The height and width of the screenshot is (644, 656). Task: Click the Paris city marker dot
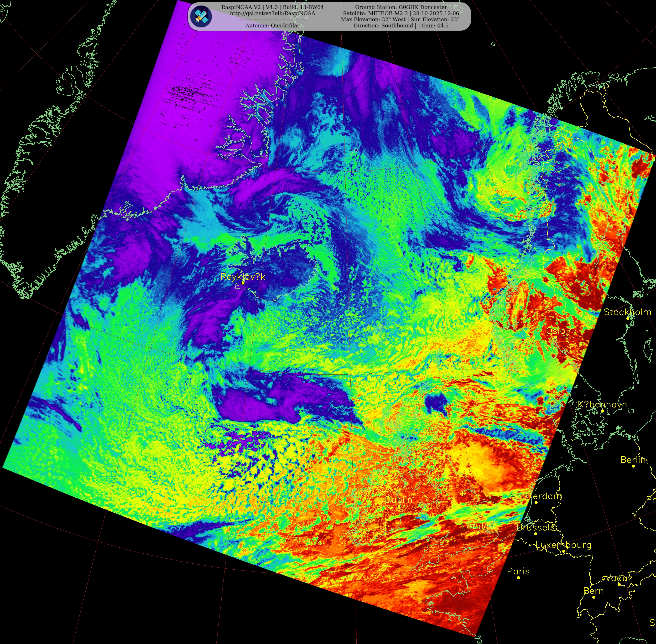(x=518, y=578)
